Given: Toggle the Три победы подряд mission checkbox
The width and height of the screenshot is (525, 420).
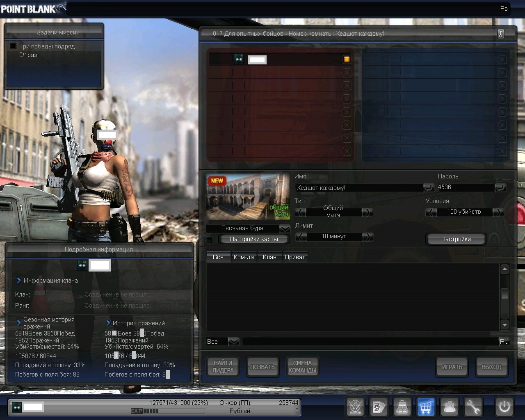Looking at the screenshot, I should [14, 46].
